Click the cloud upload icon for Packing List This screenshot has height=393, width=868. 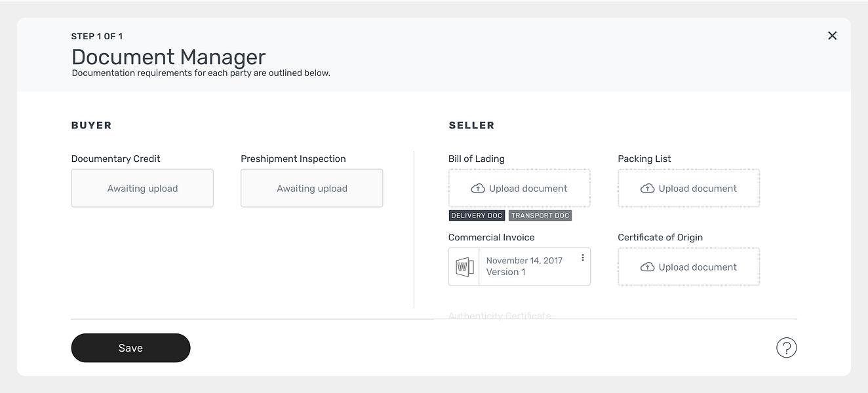coord(647,189)
